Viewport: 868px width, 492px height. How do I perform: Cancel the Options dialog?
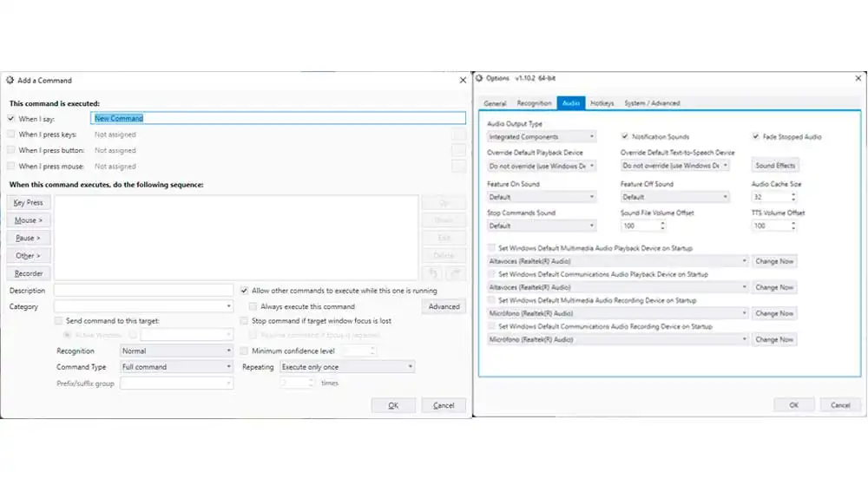coord(840,405)
